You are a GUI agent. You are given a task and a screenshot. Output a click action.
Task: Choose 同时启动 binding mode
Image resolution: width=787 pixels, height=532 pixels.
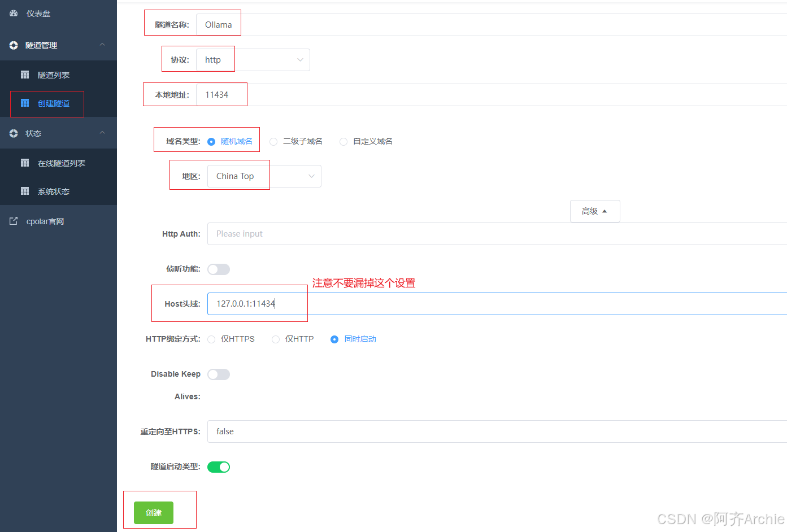pyautogui.click(x=334, y=339)
